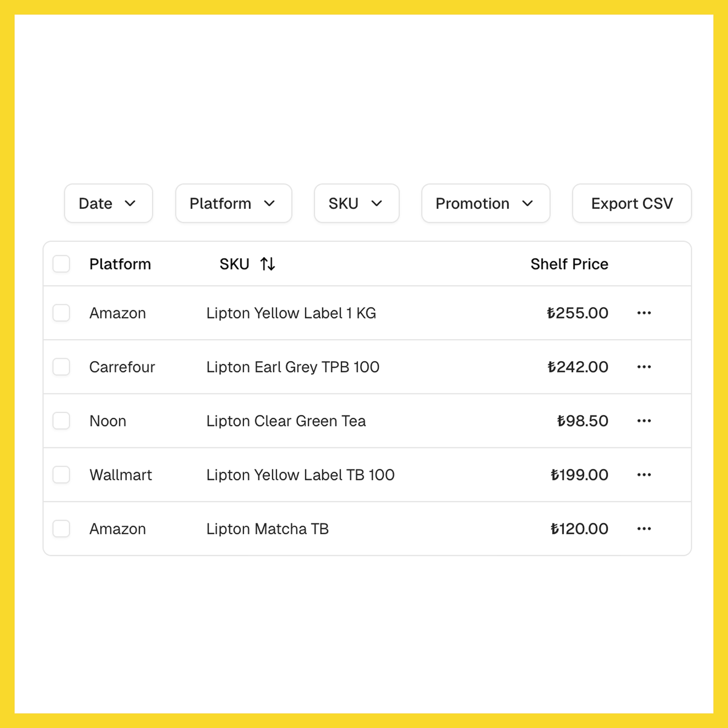This screenshot has height=728, width=728.
Task: Open more options for Lipton Earl Grey row
Action: (644, 367)
